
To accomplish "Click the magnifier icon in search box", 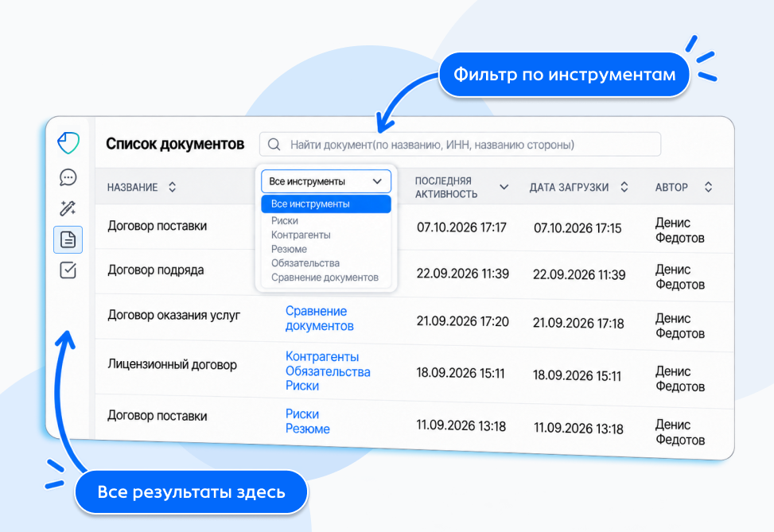I will (x=274, y=145).
